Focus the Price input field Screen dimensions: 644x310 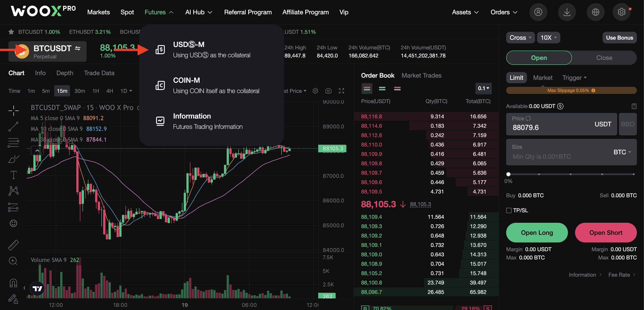[x=561, y=124]
